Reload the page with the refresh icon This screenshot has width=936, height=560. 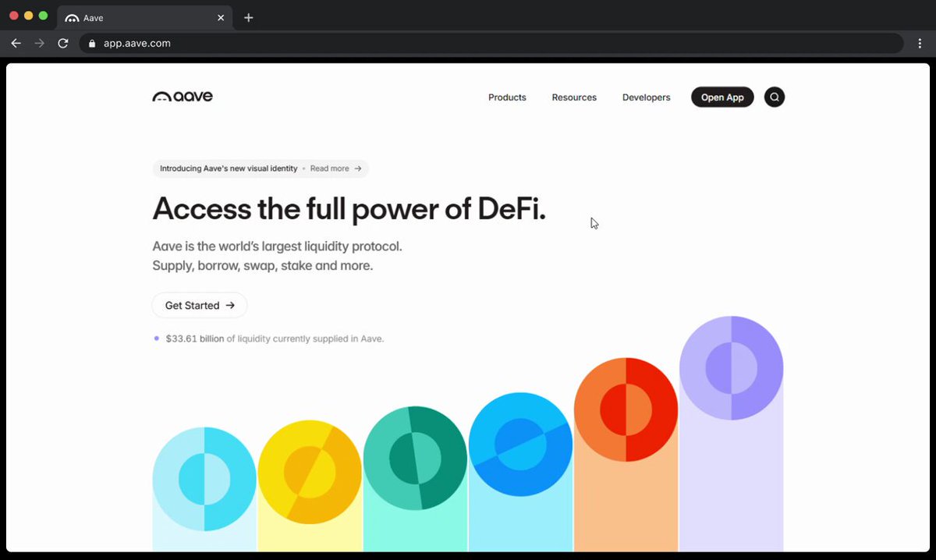tap(63, 44)
